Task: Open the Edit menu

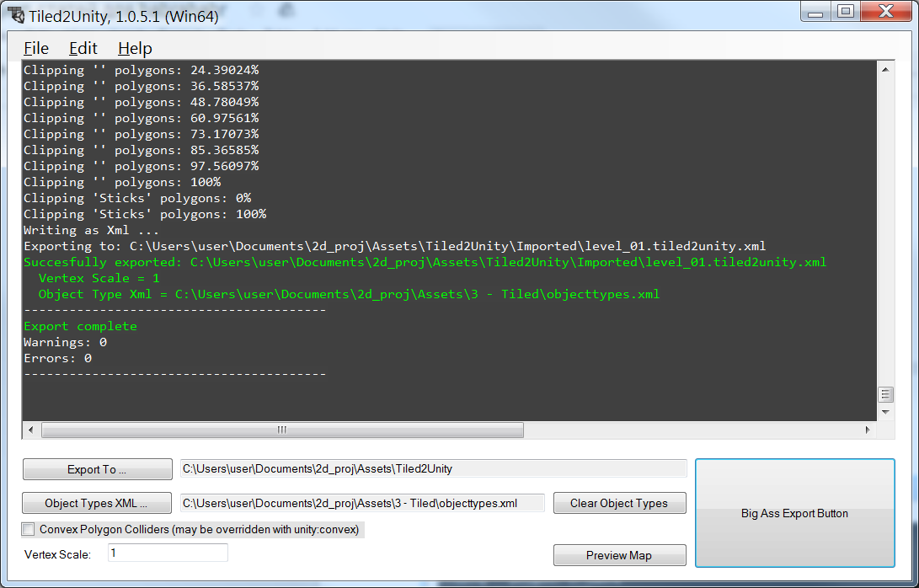Action: 83,48
